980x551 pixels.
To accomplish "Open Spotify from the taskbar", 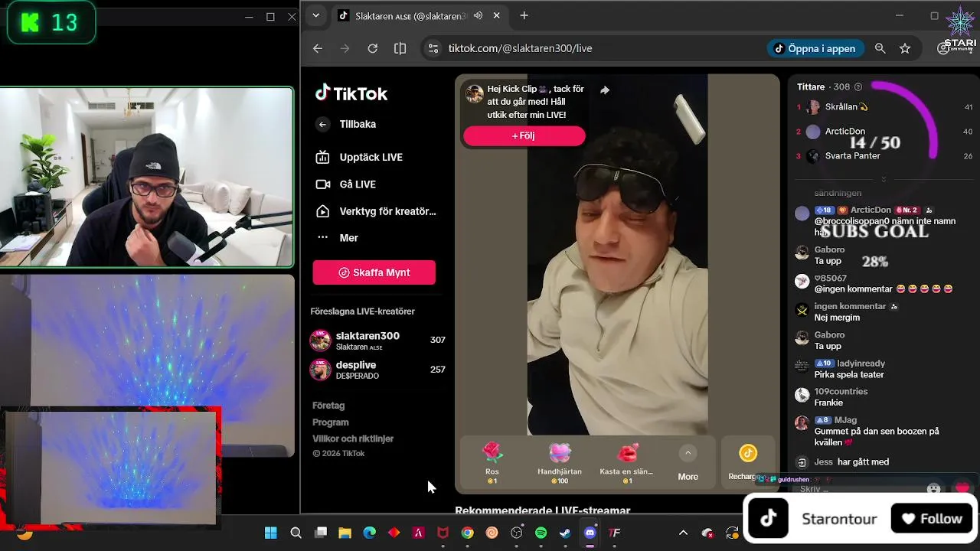I will pyautogui.click(x=541, y=533).
